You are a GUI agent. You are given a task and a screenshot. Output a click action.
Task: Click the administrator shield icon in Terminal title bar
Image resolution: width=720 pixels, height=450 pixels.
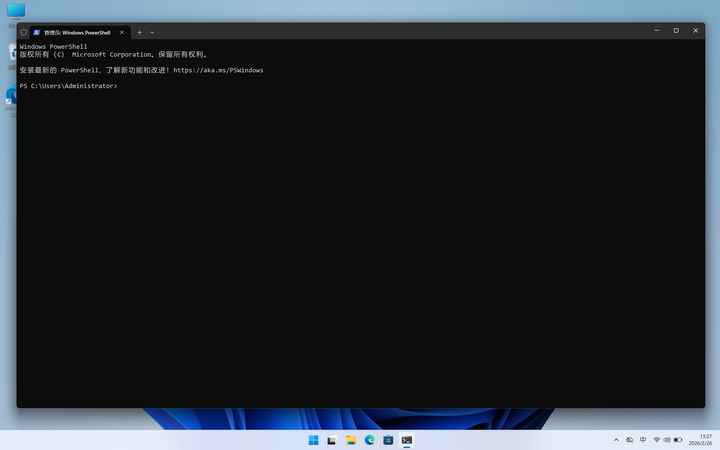[23, 33]
